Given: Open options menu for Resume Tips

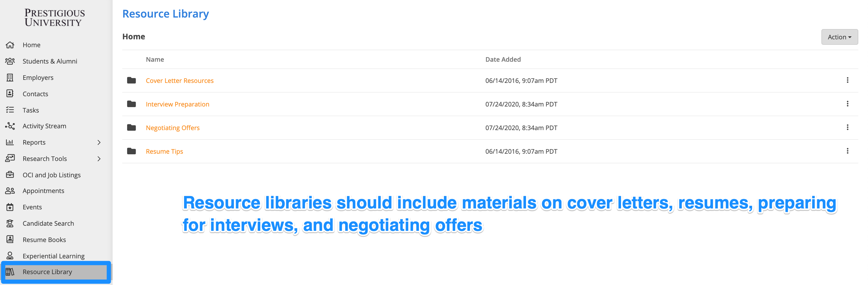Looking at the screenshot, I should [x=847, y=151].
